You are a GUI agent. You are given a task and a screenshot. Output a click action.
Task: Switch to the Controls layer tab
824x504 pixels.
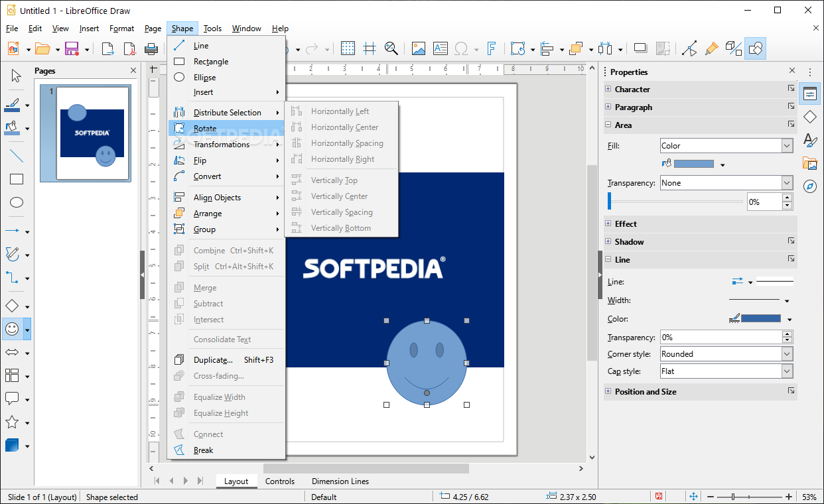tap(279, 481)
